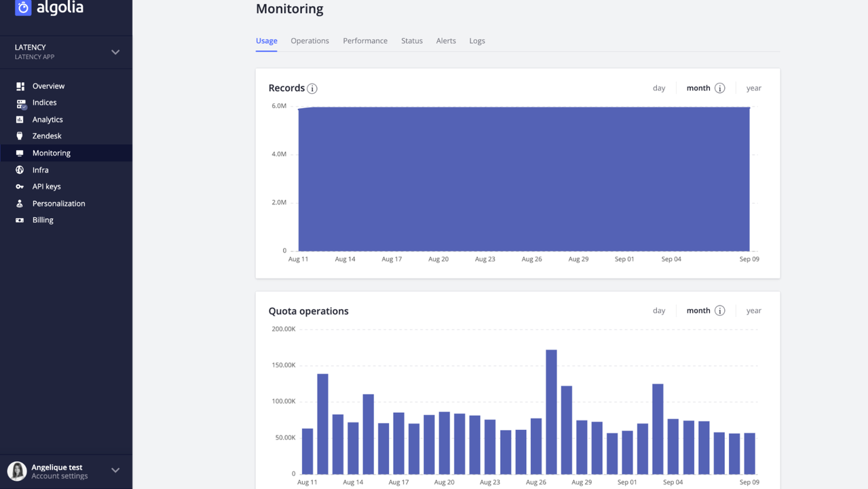Screen dimensions: 868x489
Task: Expand the LATENCY application dropdown
Action: coord(115,52)
